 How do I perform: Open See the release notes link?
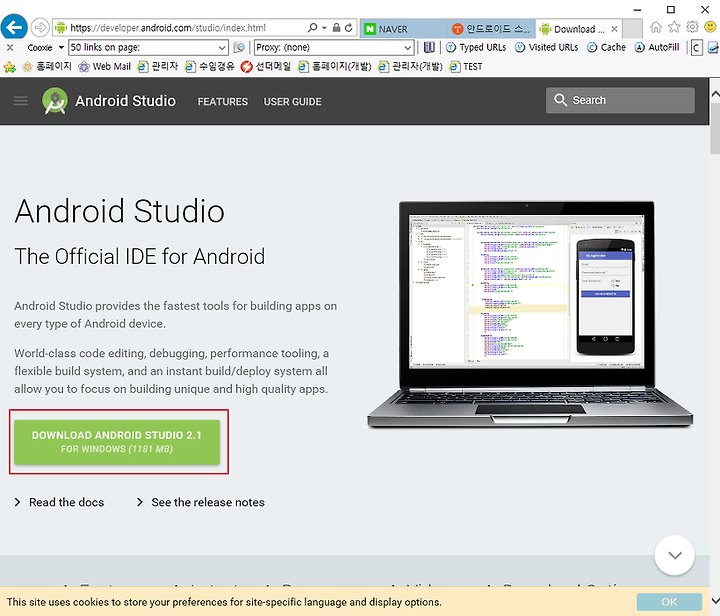[201, 502]
